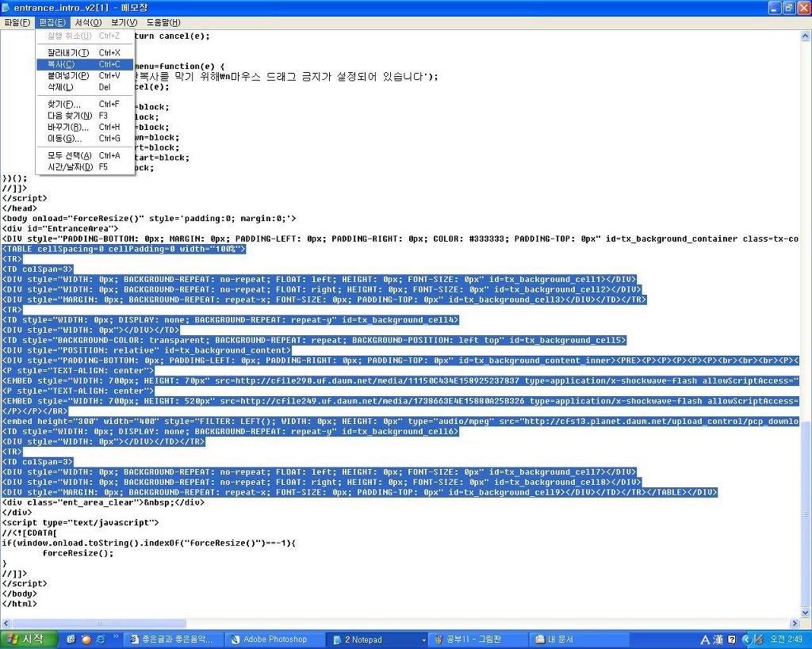Choose 잘라내기(T) from the Edit menu
This screenshot has width=812, height=649.
tap(85, 53)
